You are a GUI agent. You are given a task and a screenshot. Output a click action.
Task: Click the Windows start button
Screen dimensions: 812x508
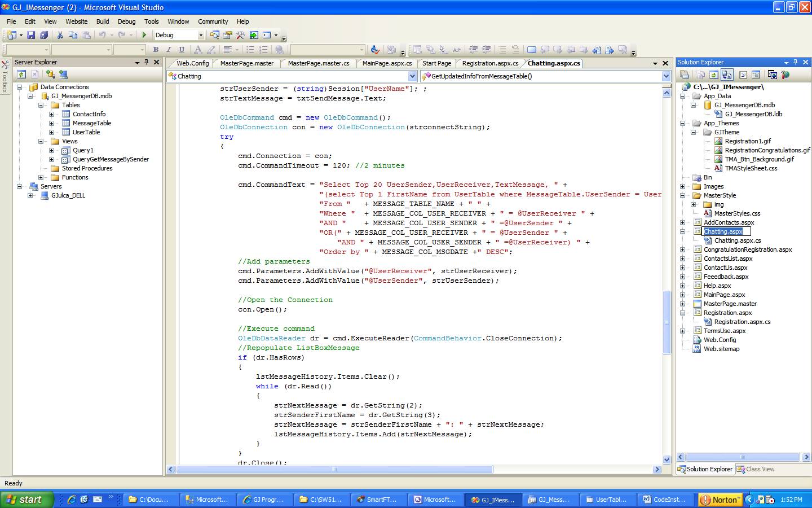tap(26, 500)
